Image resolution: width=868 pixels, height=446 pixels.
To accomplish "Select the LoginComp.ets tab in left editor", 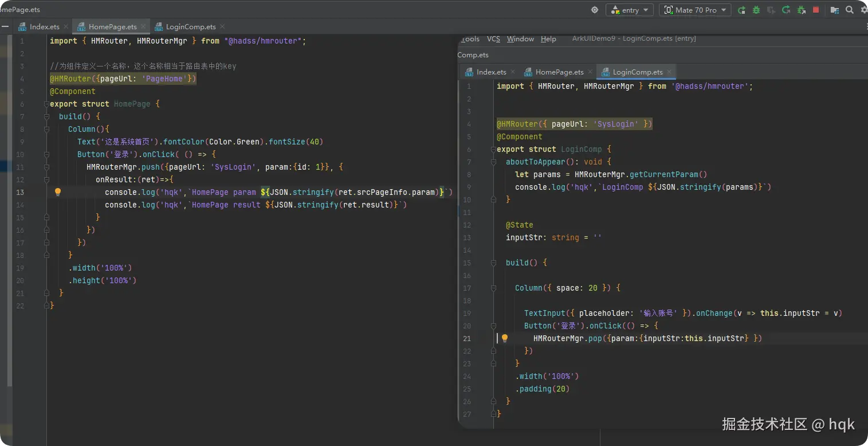I will tap(190, 26).
